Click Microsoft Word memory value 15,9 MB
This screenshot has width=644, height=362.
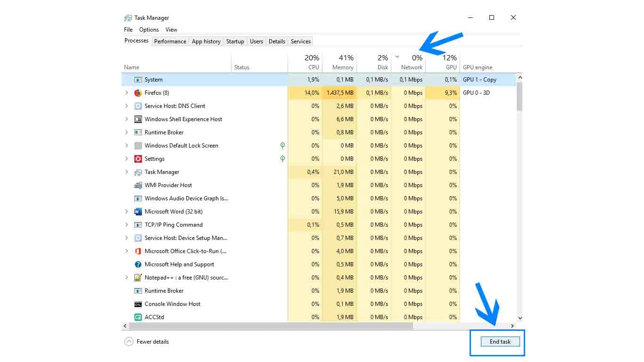pos(344,212)
